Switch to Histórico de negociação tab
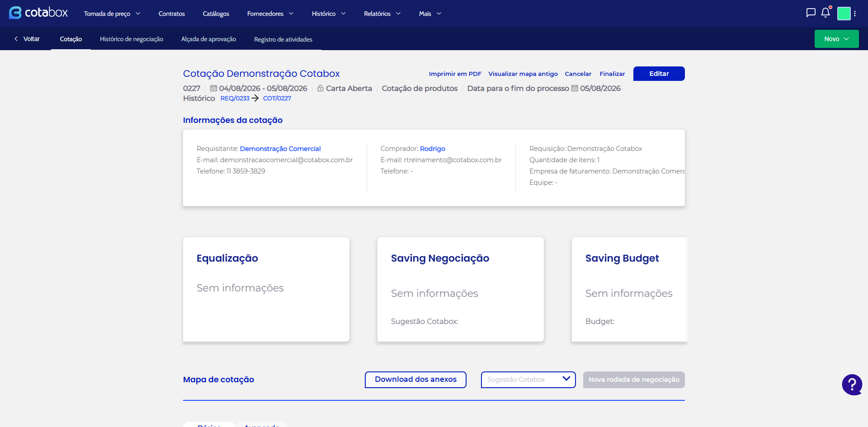 132,39
